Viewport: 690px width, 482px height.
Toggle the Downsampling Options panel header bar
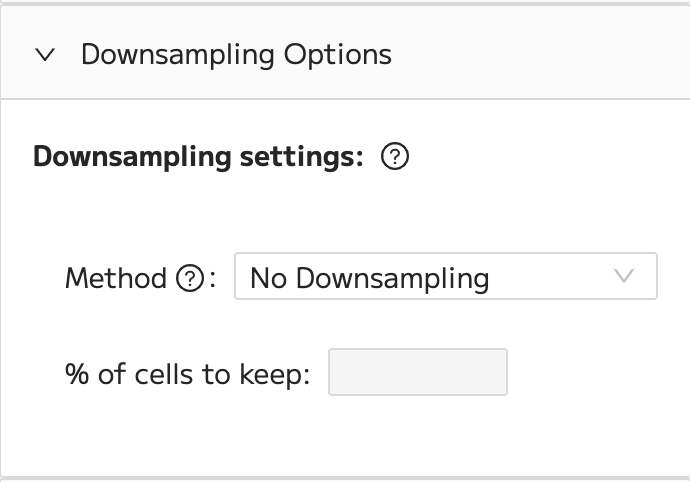(x=345, y=53)
